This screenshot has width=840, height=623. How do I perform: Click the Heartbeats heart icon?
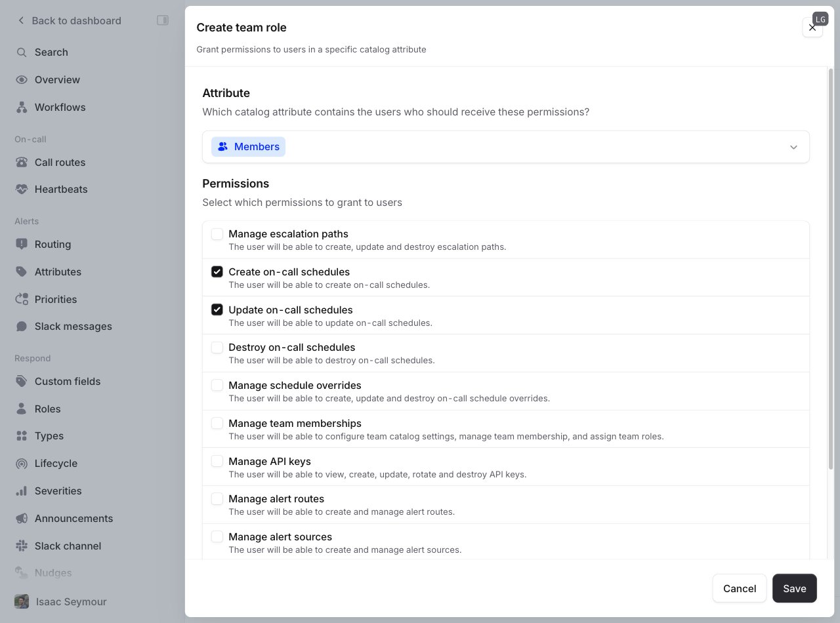(22, 190)
